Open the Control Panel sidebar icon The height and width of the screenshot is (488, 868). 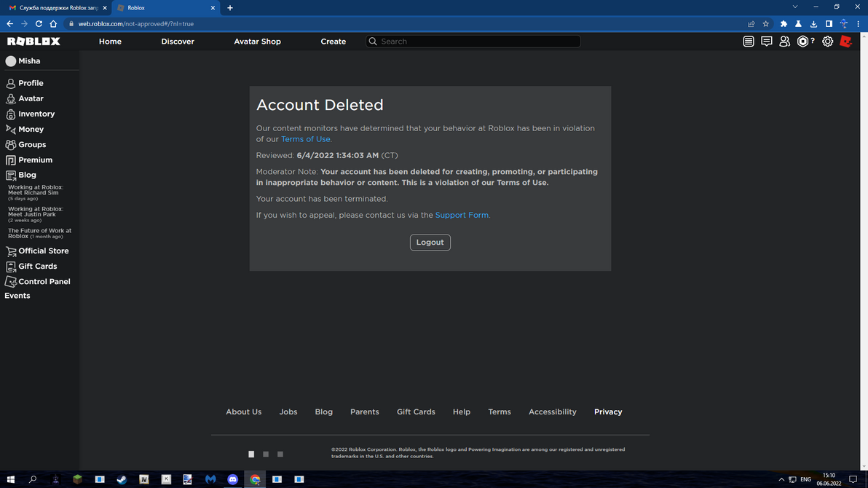coord(10,281)
